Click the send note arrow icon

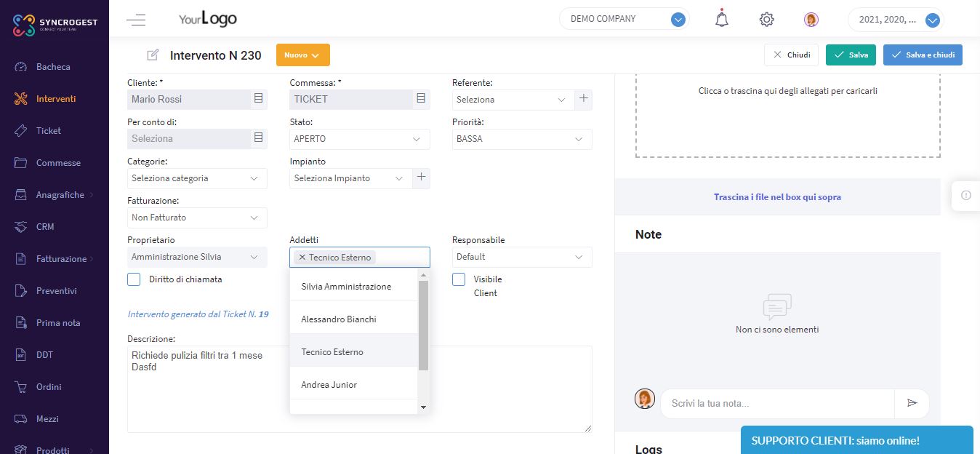tap(912, 403)
